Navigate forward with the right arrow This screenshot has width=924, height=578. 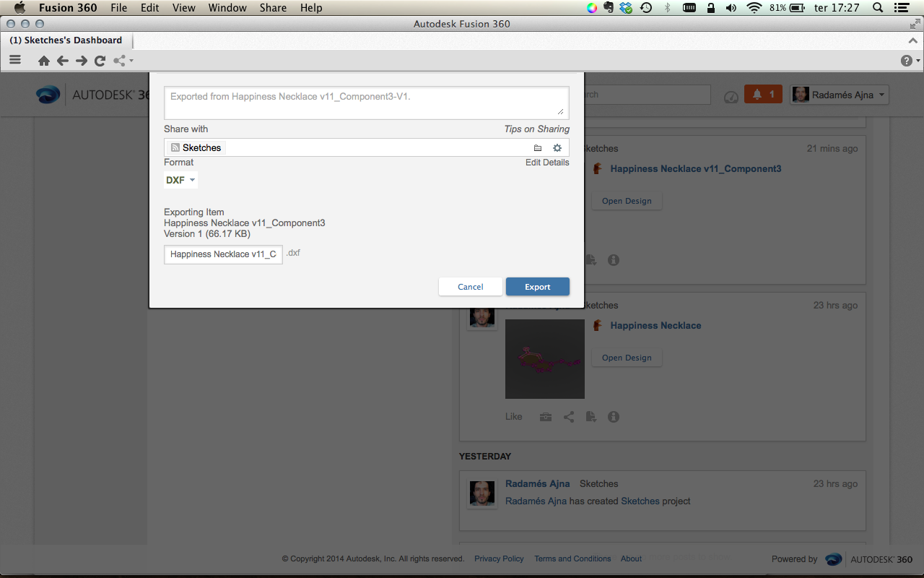click(x=82, y=61)
